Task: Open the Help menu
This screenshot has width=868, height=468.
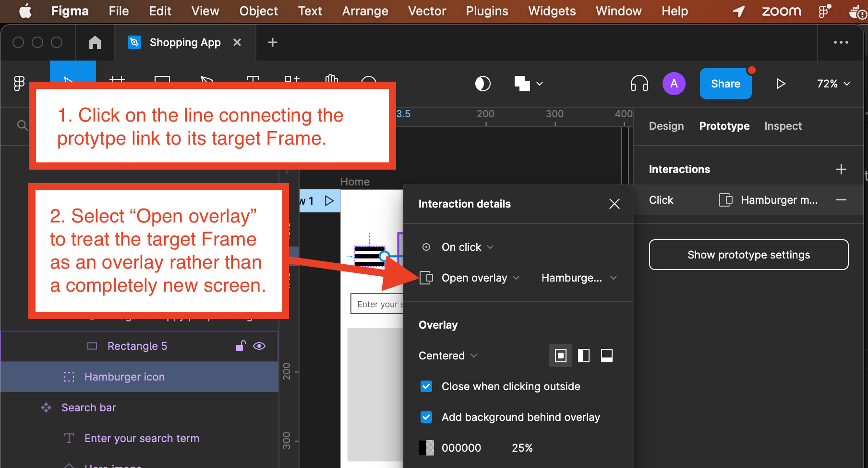Action: (675, 11)
